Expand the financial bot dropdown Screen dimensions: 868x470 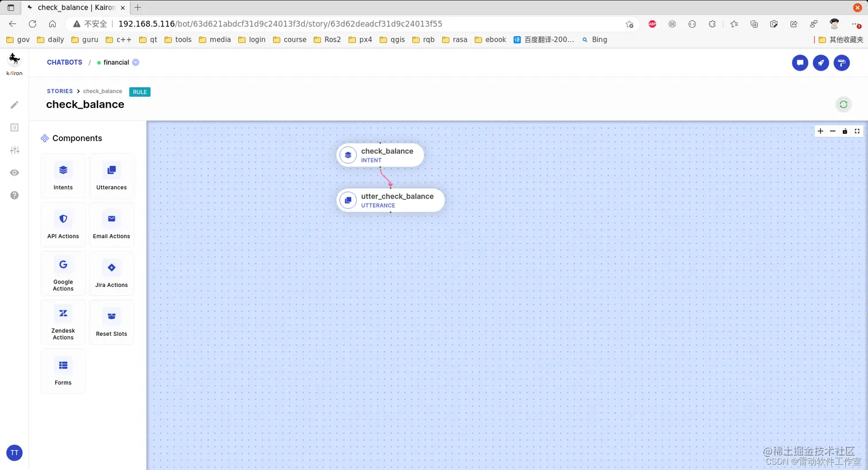point(135,63)
